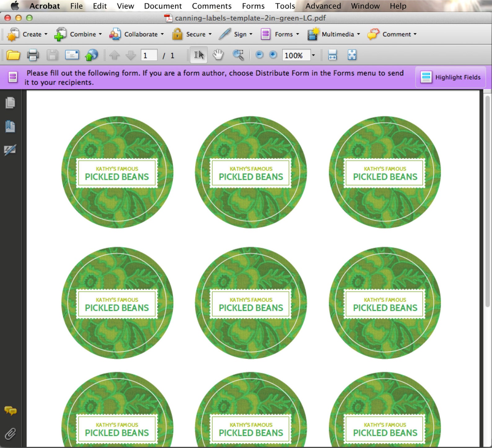The height and width of the screenshot is (448, 492).
Task: Click the 100% zoom value field
Action: click(296, 55)
